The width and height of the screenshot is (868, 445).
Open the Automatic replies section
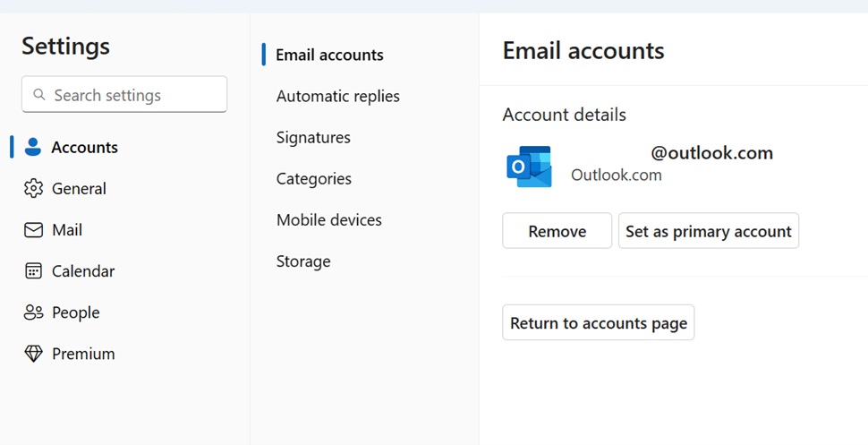337,96
